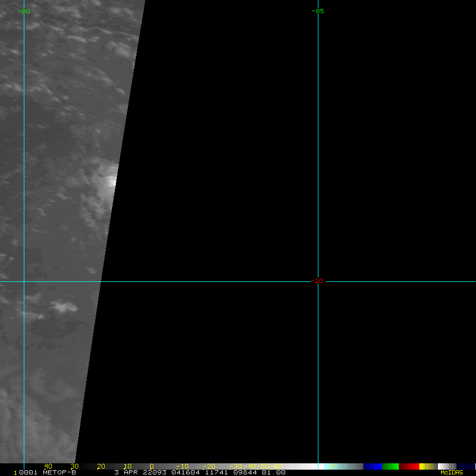Image resolution: width=476 pixels, height=476 pixels.
Task: Click intersection of -80 longitude and -20 latitude lines
Action: [x=24, y=281]
